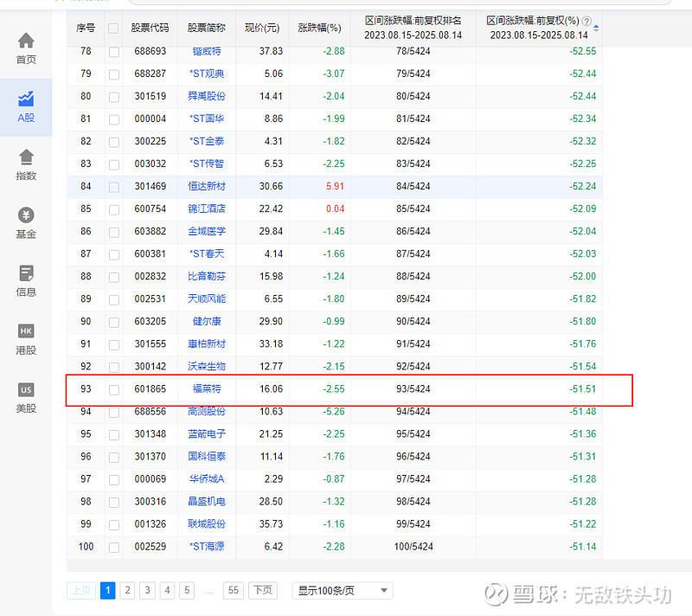
Task: Select rank cell 100/5424
Action: (413, 546)
